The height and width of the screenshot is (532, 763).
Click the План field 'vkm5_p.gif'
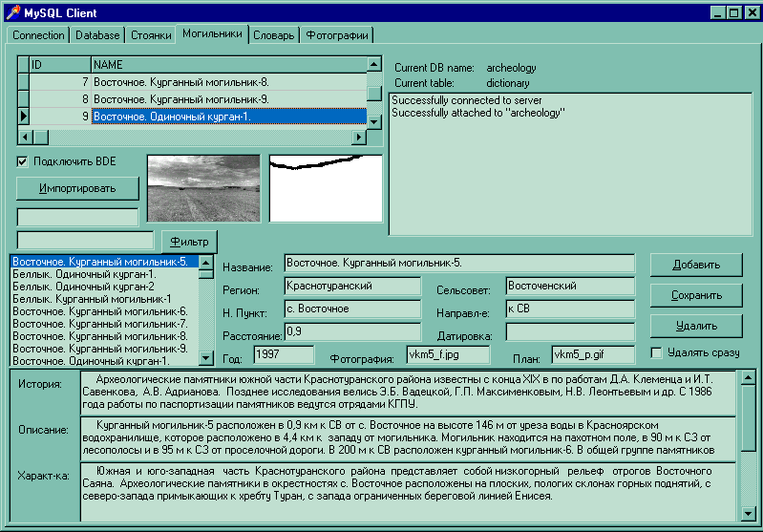click(x=594, y=355)
